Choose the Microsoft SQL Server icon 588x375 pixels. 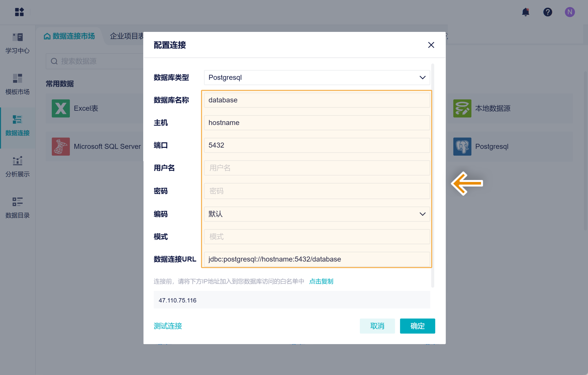pyautogui.click(x=61, y=146)
